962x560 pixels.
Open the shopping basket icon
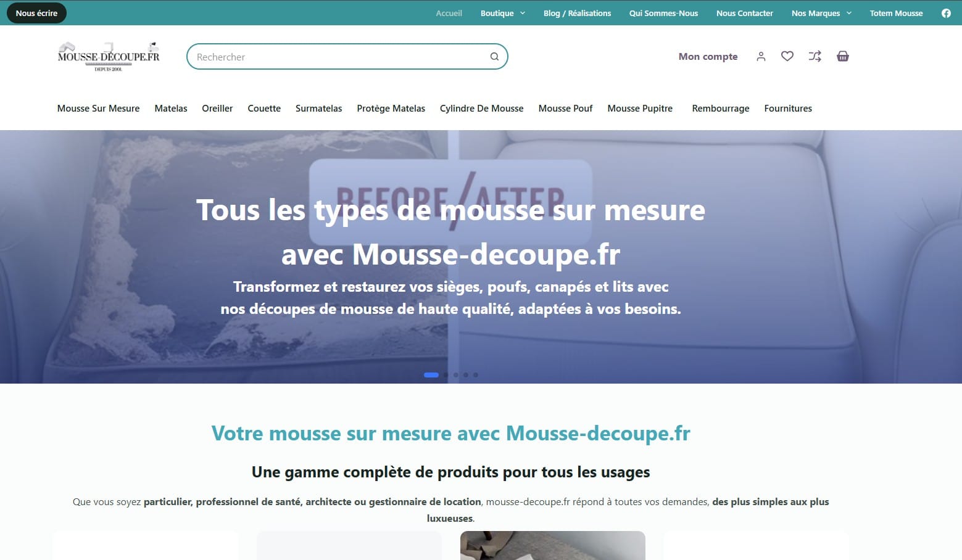[x=843, y=56]
